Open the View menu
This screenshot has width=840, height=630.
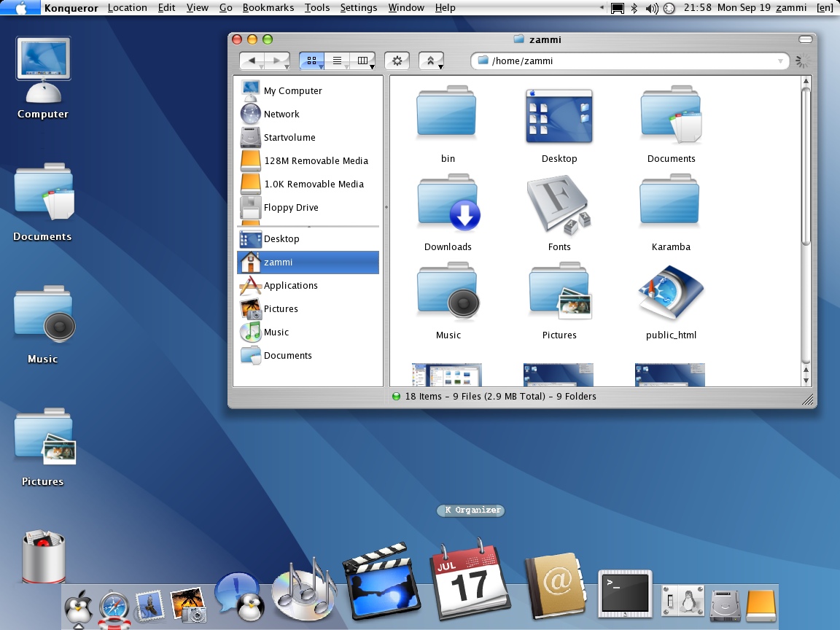pyautogui.click(x=197, y=7)
